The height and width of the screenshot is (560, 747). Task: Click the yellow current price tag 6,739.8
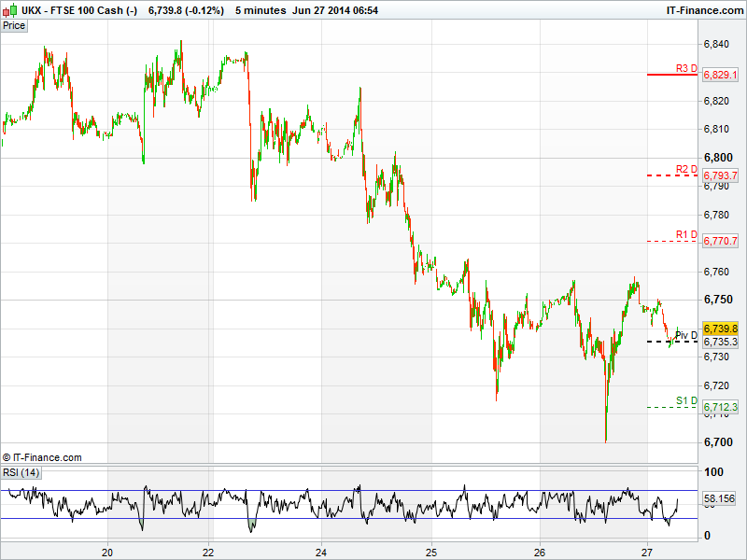coord(720,329)
